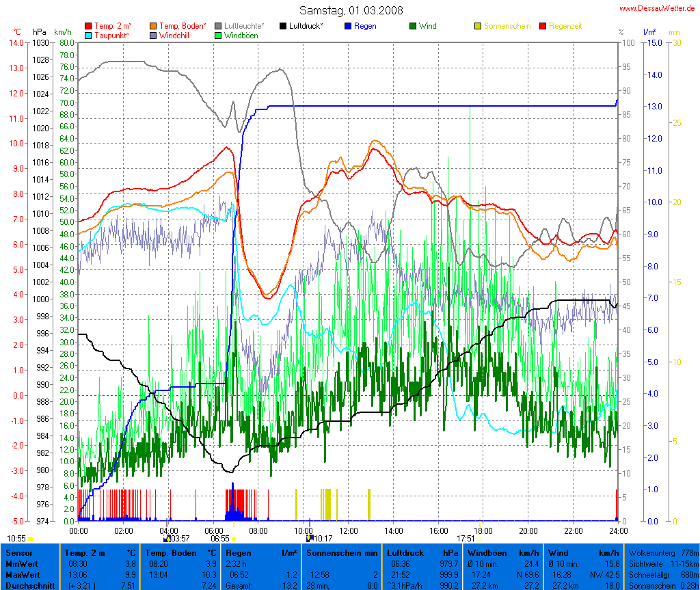
Task: Select the black Luftdruck legend swatch
Action: [283, 26]
